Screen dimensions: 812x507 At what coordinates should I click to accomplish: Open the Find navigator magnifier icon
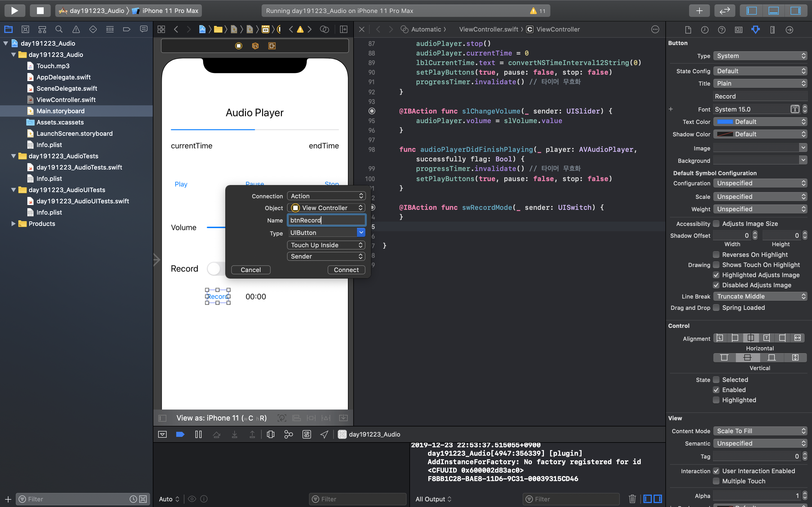point(59,30)
